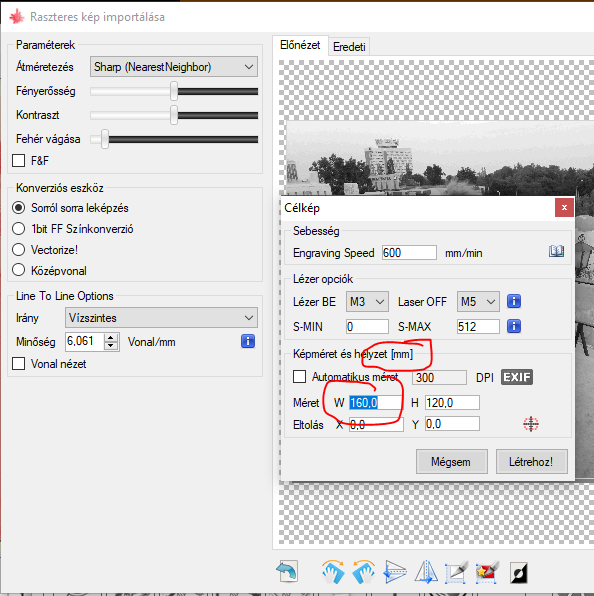Image resolution: width=594 pixels, height=596 pixels.
Task: Select the crop tool icon
Action: tap(456, 571)
